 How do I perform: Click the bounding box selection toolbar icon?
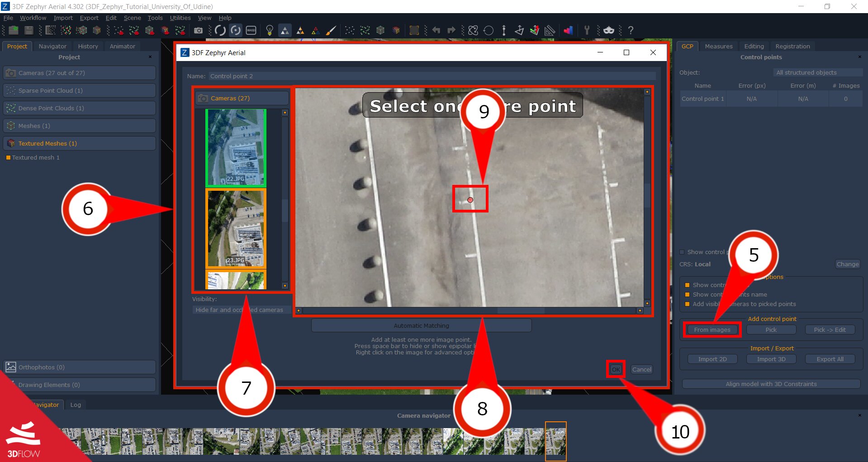point(414,30)
